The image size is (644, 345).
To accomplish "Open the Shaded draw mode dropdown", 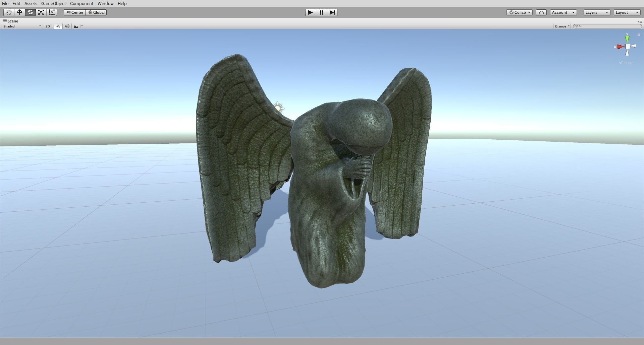I will 22,26.
